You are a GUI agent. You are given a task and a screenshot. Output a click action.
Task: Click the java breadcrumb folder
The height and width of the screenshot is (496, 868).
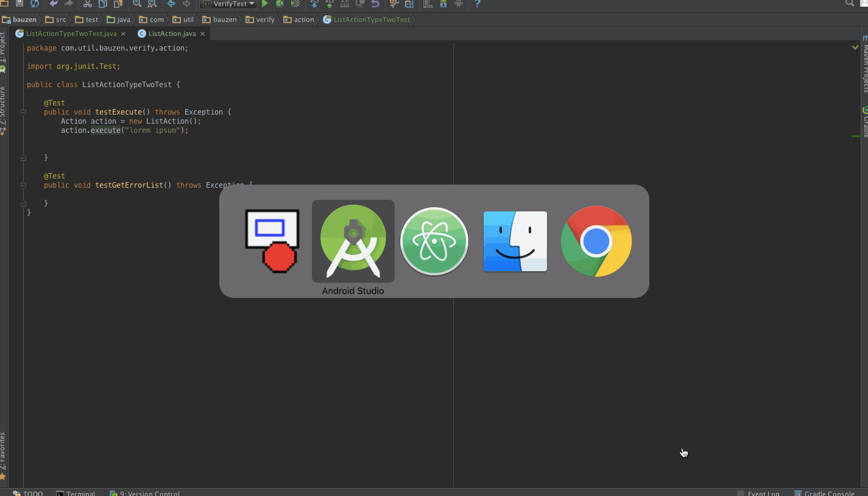119,19
